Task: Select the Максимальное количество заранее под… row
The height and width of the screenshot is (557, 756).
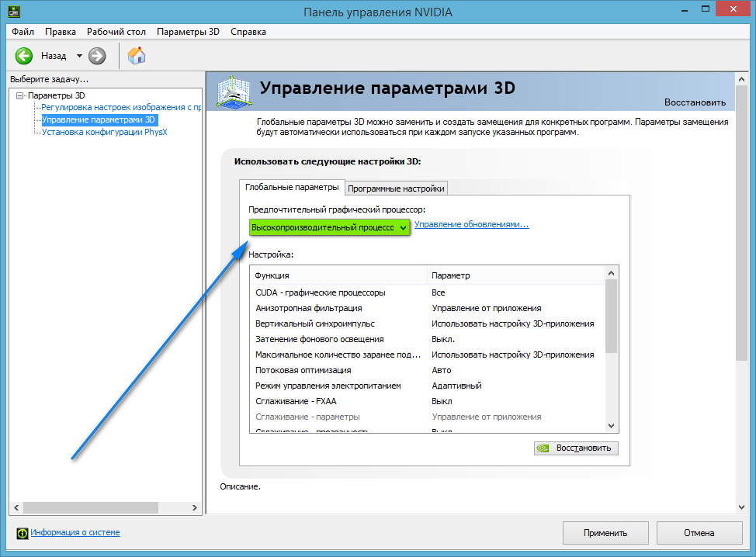Action: point(427,355)
